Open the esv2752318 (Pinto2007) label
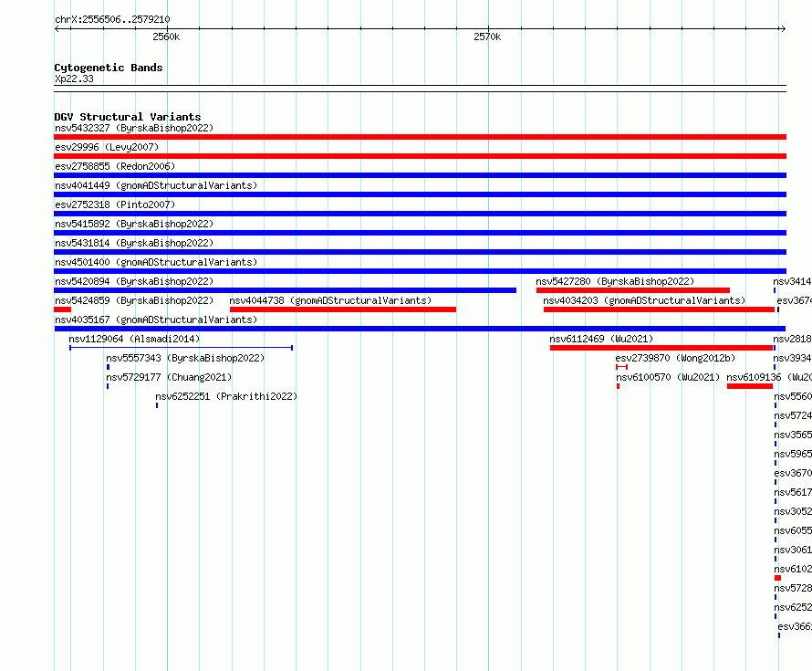 coord(115,204)
